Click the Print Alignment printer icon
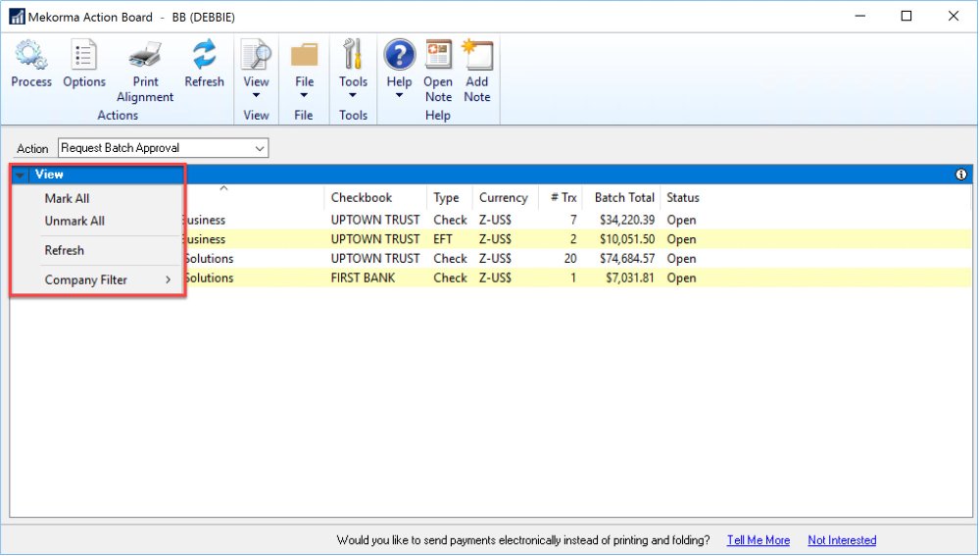This screenshot has width=980, height=556. [x=145, y=55]
